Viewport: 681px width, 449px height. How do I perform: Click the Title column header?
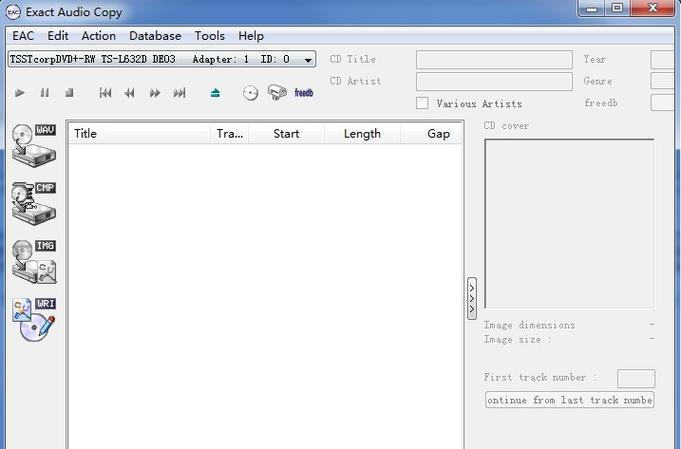tap(140, 134)
